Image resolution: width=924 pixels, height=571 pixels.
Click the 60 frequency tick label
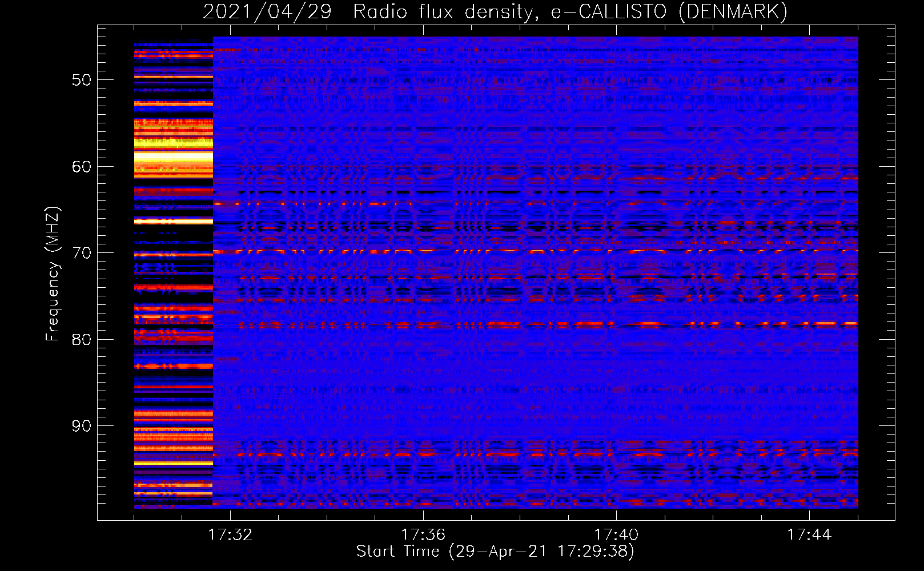[82, 167]
